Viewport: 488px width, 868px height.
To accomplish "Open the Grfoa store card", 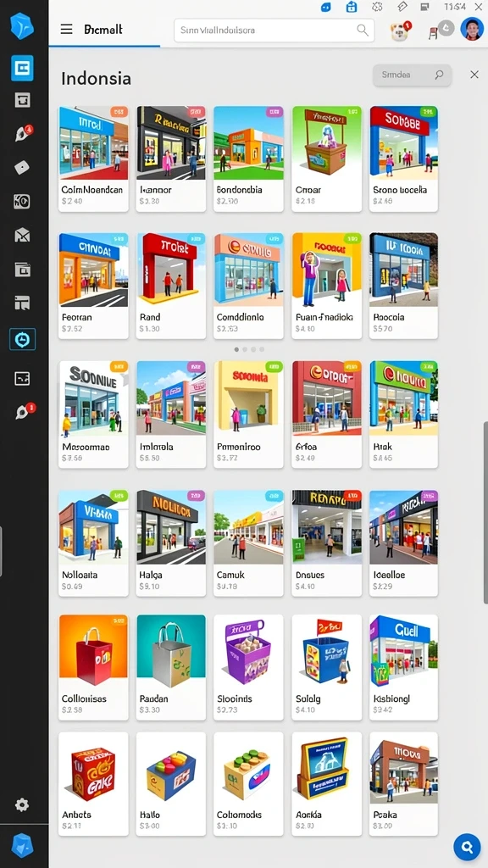I will [326, 415].
